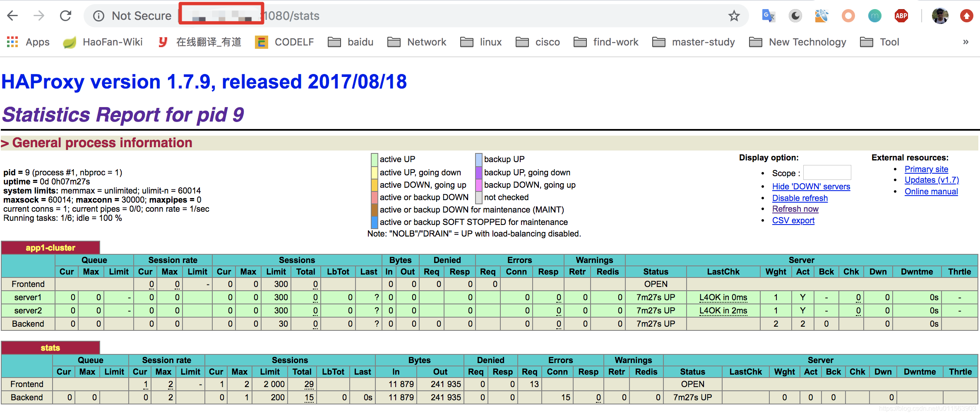
Task: Reload the page with refresh icon
Action: 66,16
